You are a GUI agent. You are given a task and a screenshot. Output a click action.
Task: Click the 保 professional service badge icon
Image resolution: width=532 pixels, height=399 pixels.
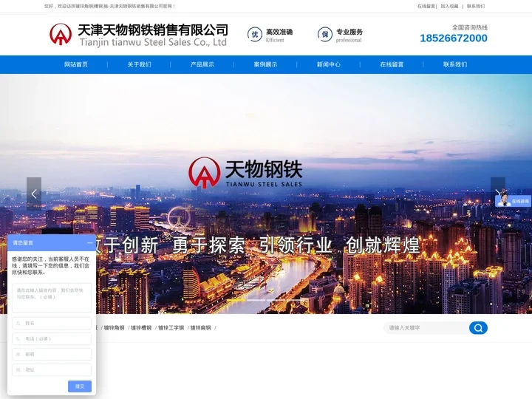[x=325, y=35]
